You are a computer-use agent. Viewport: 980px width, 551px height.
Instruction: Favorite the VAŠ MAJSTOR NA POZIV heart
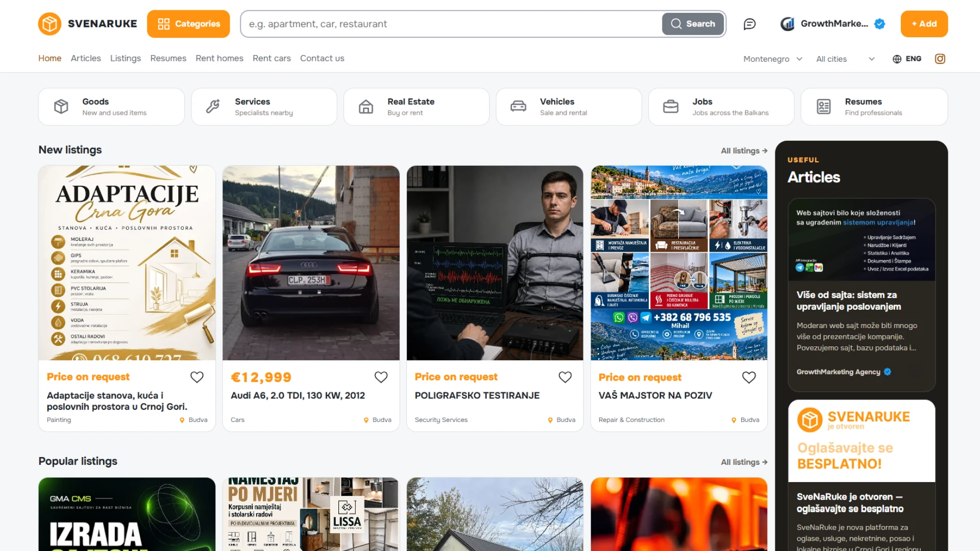click(x=749, y=377)
